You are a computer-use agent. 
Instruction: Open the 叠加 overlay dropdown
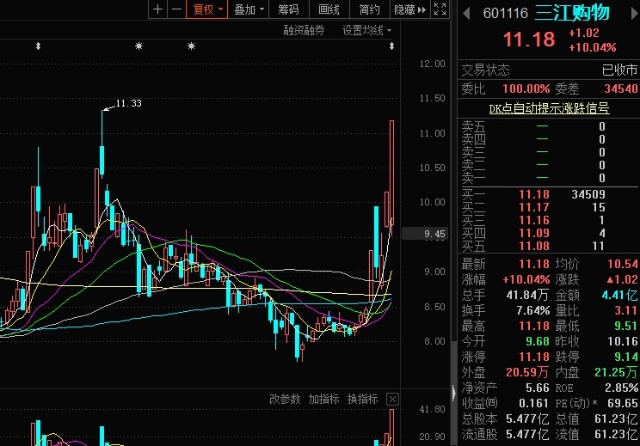click(246, 10)
